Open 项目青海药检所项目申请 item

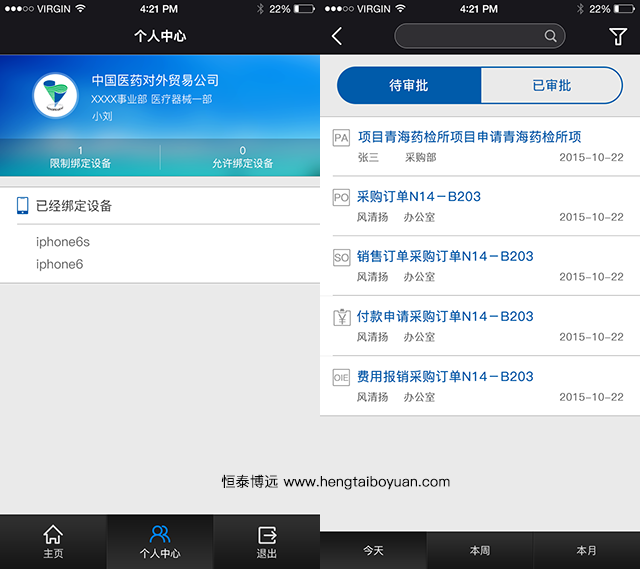pos(480,147)
